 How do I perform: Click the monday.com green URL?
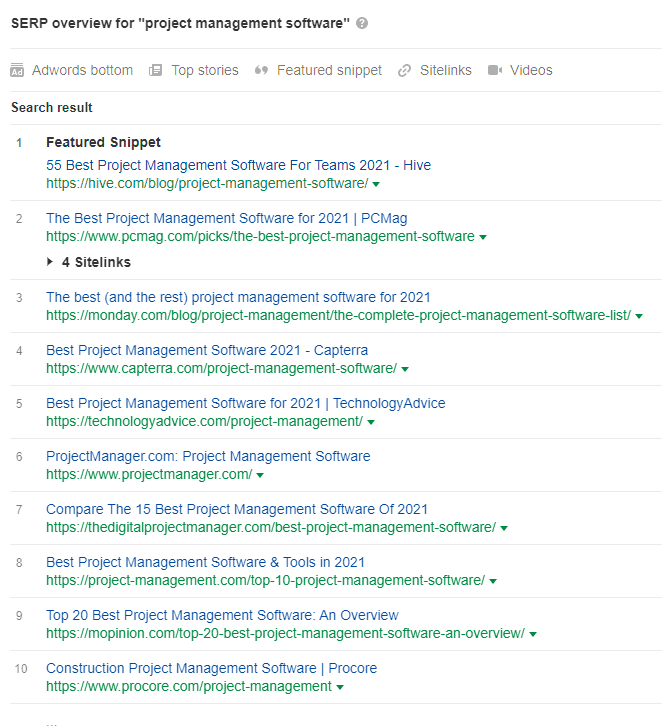[x=338, y=315]
